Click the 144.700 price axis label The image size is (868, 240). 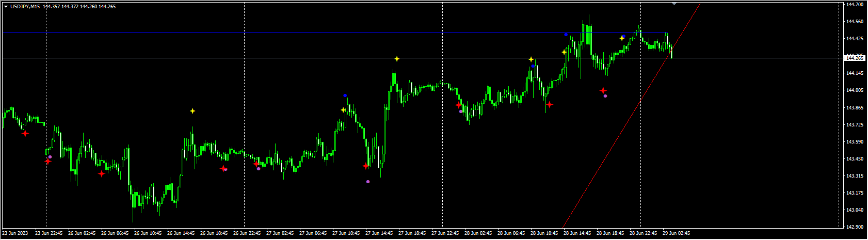point(855,5)
